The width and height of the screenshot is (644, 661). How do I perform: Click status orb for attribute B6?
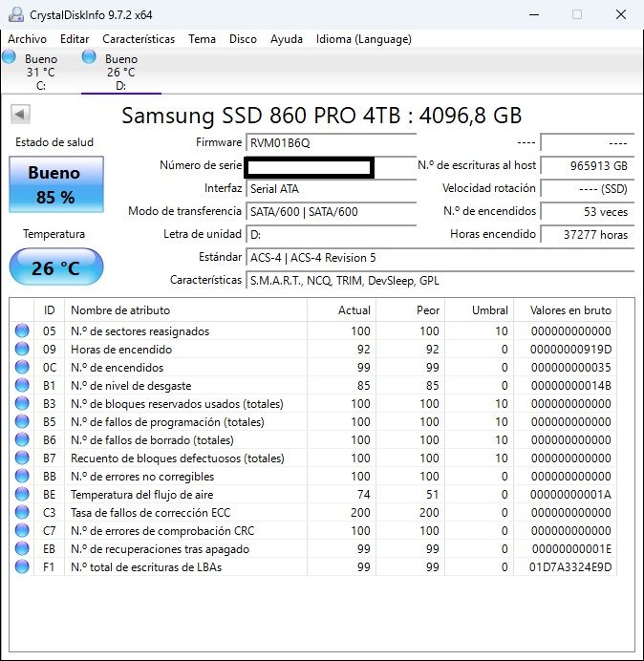coord(22,439)
